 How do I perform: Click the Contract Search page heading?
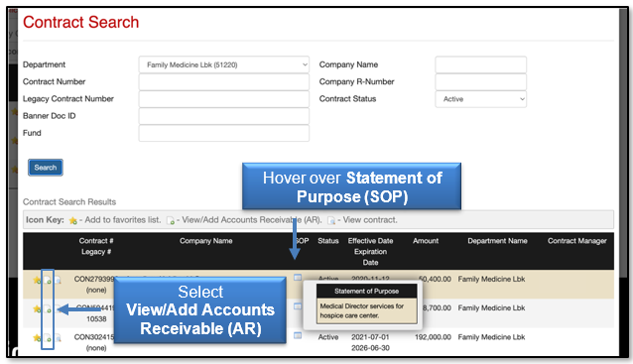[80, 22]
